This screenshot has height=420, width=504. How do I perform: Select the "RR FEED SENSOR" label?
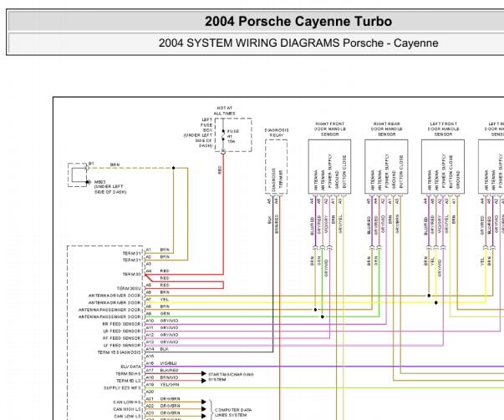[x=121, y=324]
